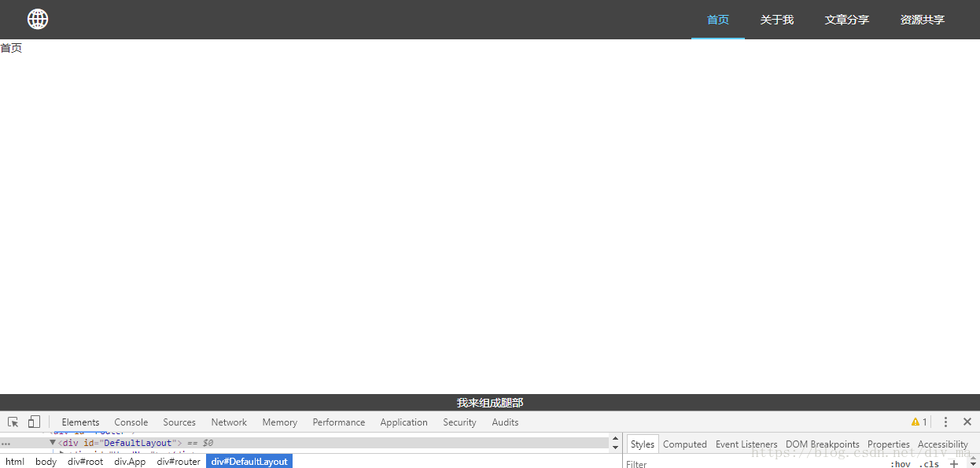
Task: Switch to the Memory tab
Action: [280, 422]
